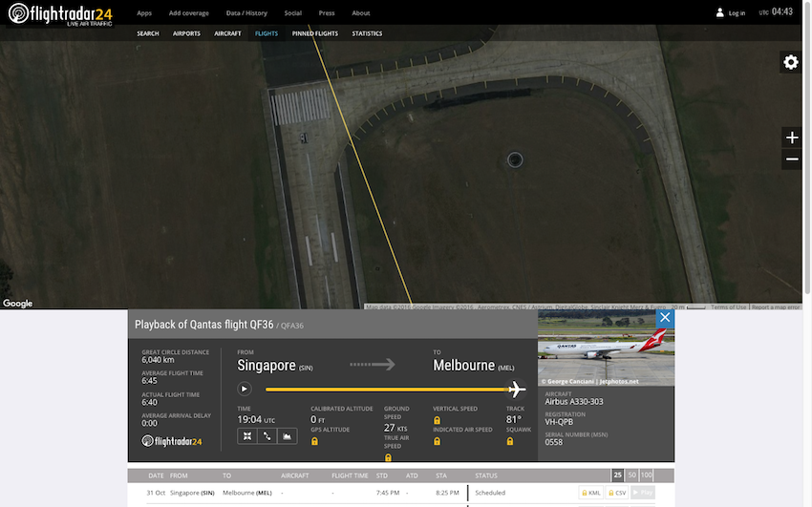Click the Google logo on map

coord(17,304)
